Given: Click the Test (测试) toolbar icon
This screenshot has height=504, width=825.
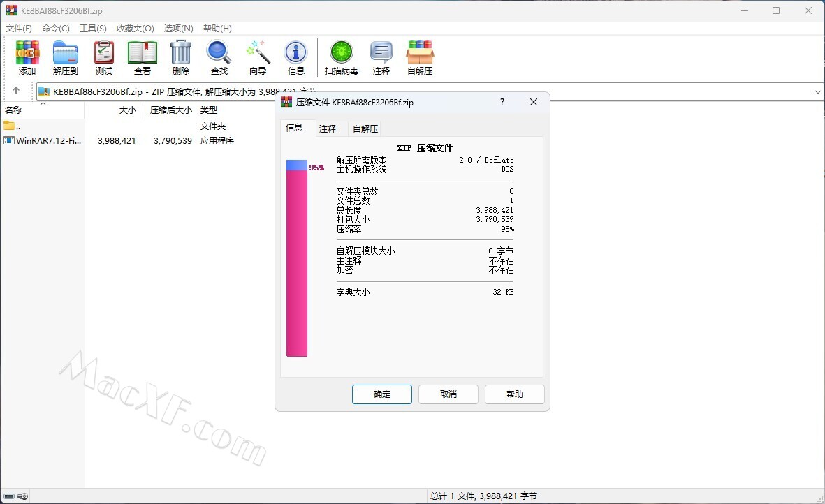Looking at the screenshot, I should click(103, 52).
